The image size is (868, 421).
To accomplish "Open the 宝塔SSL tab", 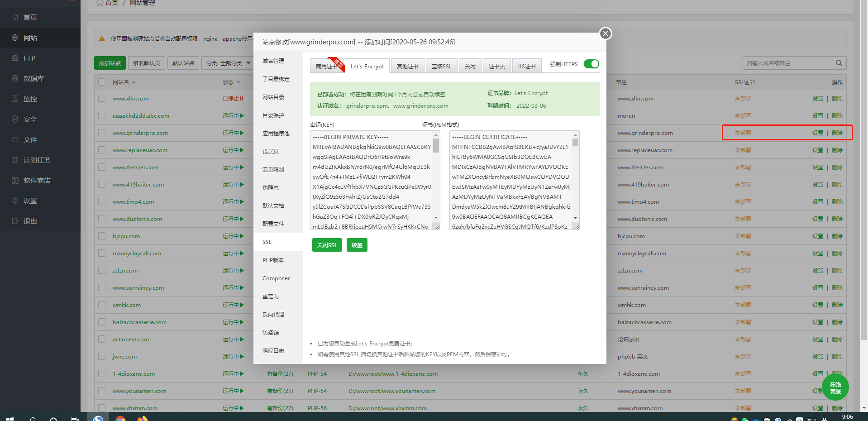I will pyautogui.click(x=442, y=66).
